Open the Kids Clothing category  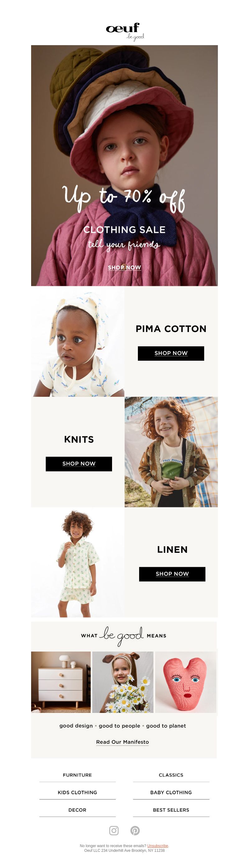click(77, 793)
